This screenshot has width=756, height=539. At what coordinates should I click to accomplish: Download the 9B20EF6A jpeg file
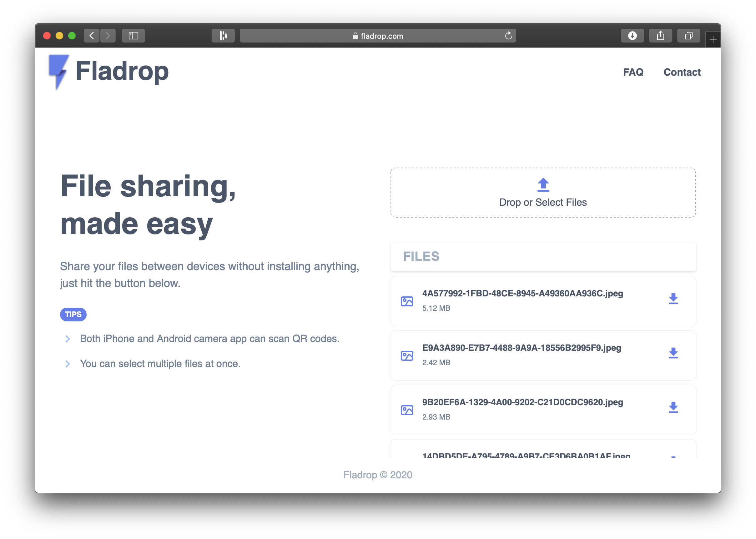click(673, 408)
